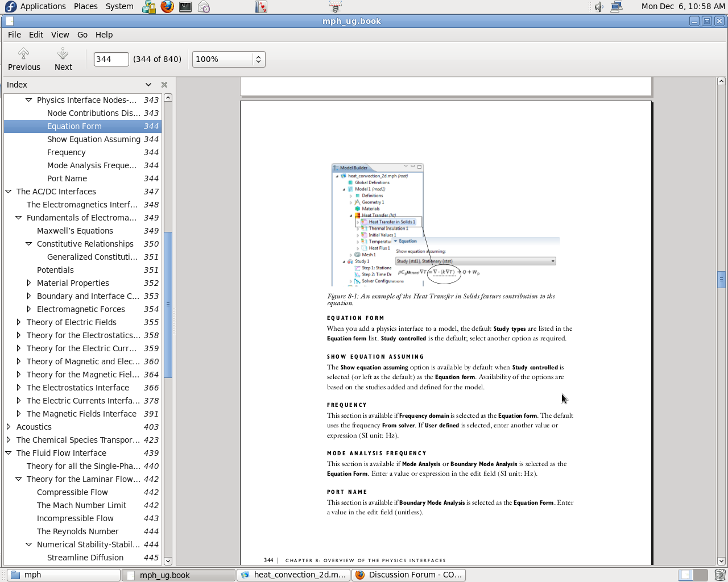This screenshot has width=728, height=582.
Task: Open the terminal launcher icon
Action: [185, 7]
